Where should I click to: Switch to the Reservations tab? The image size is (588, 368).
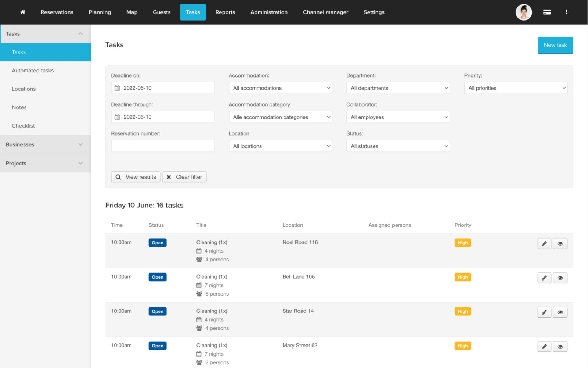tap(57, 12)
